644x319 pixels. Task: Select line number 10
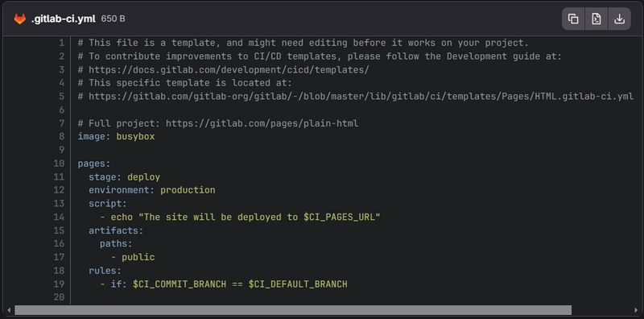pyautogui.click(x=59, y=164)
